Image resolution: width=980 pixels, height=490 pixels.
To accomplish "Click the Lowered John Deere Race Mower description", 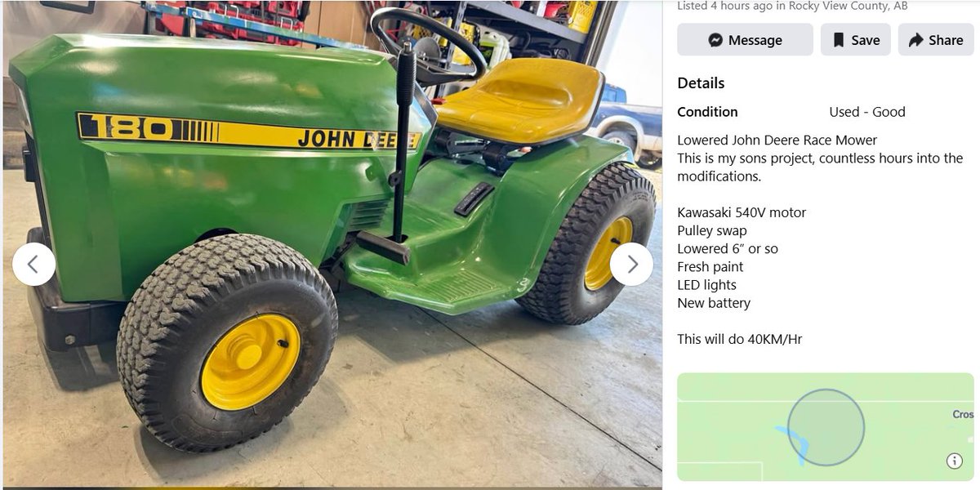I will click(x=777, y=140).
